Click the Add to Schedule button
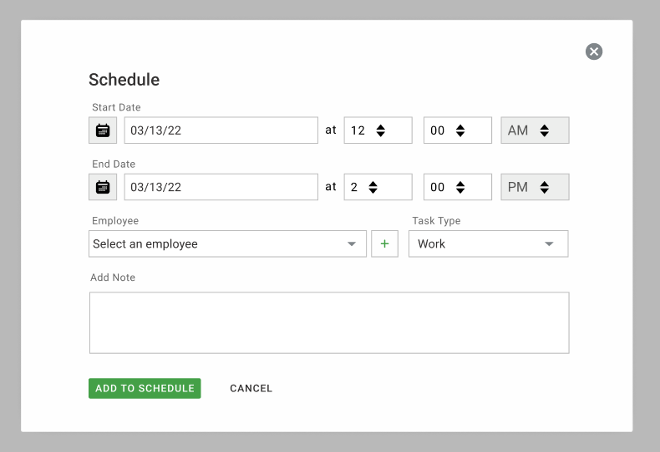Screen dimensions: 660x452 144,388
